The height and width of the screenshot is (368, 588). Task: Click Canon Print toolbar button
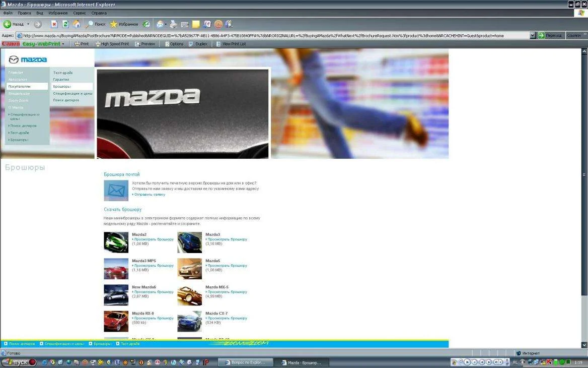coord(82,44)
